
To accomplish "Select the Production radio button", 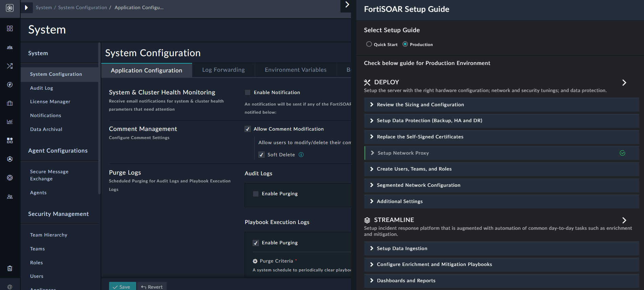I will click(405, 44).
